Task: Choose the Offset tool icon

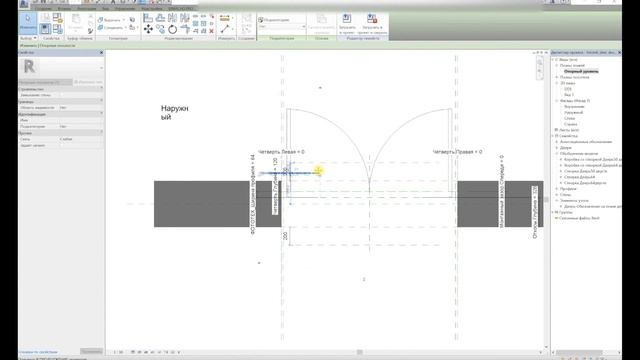Action: coord(160,18)
